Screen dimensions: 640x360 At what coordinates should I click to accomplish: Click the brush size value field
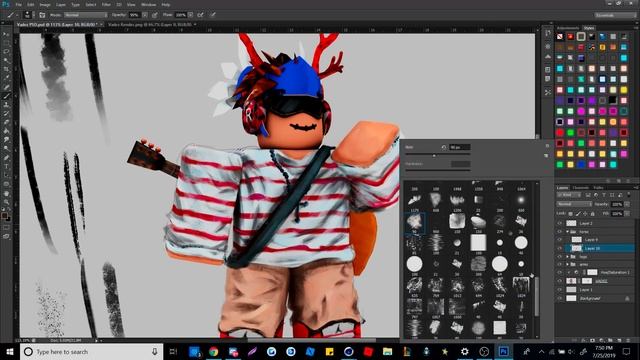click(460, 147)
